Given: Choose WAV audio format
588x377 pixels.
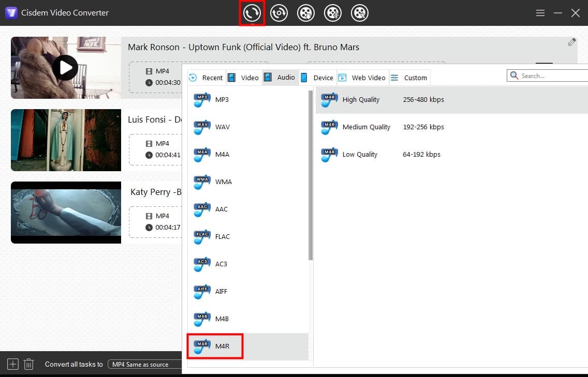Looking at the screenshot, I should 248,127.
